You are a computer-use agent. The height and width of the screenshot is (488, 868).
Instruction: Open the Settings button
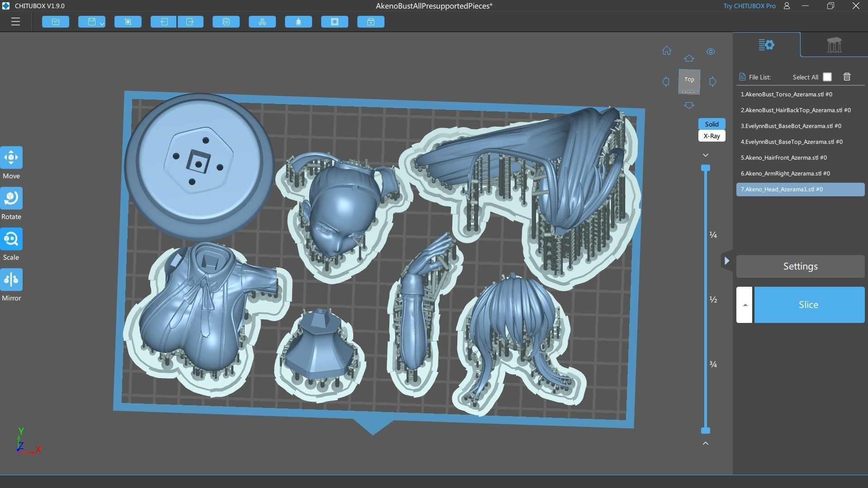800,266
